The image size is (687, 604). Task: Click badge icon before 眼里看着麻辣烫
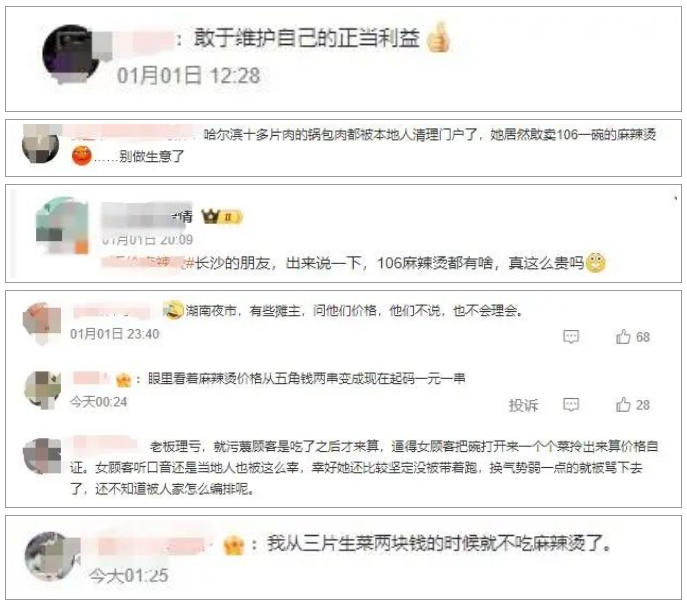(x=124, y=379)
